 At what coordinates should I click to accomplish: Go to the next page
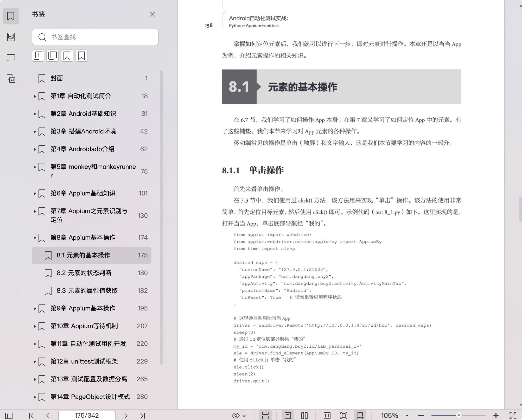point(126,416)
